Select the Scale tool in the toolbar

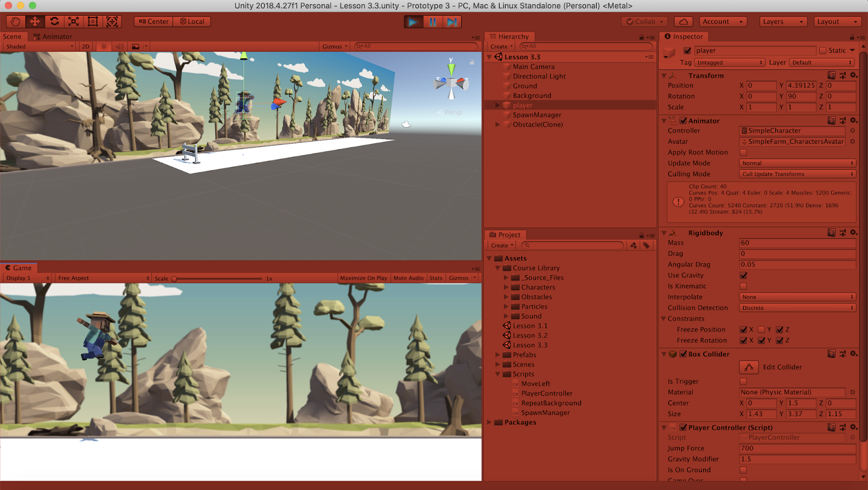tap(73, 22)
